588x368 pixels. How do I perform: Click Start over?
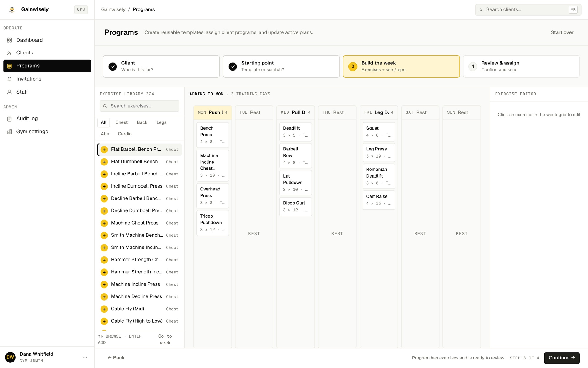[x=562, y=32]
